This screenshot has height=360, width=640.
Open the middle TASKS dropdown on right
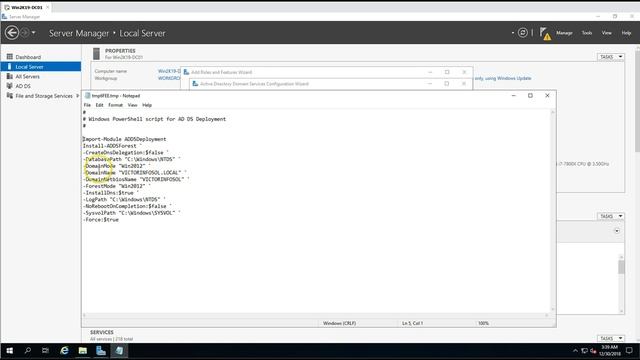point(610,216)
